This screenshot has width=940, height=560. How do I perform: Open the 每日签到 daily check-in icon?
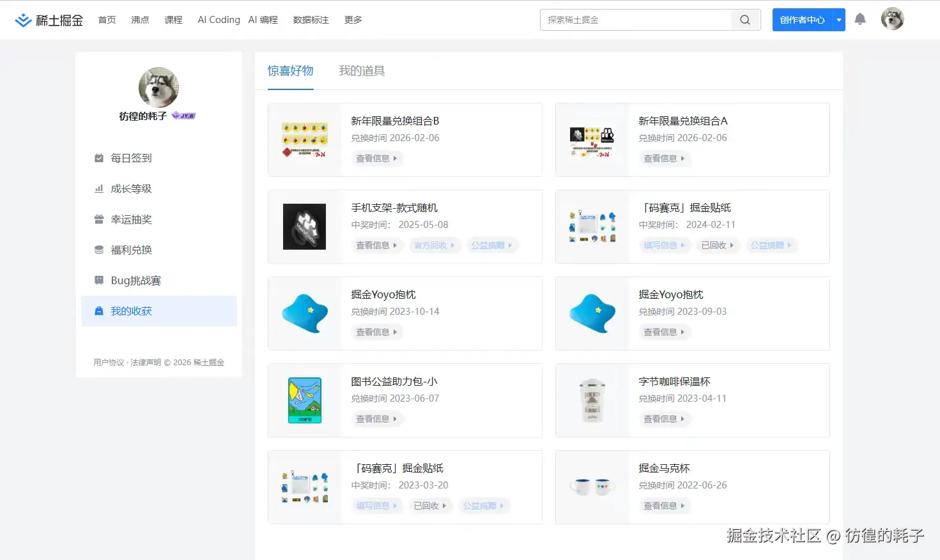(x=99, y=158)
